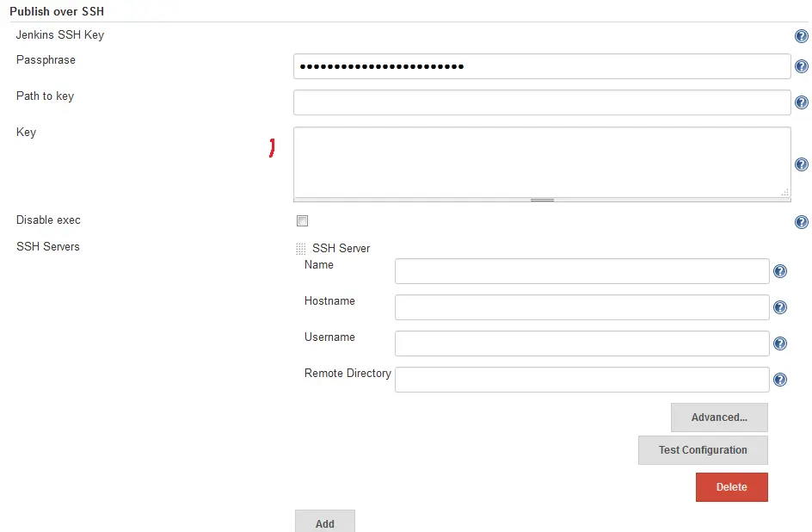Open help icon for Hostname field
The image size is (812, 532).
coord(780,307)
